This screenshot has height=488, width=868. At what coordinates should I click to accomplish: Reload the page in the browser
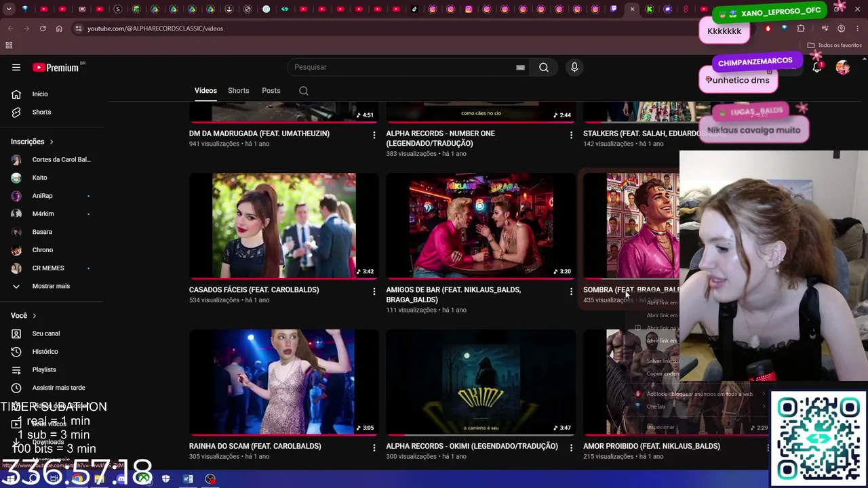pos(43,28)
